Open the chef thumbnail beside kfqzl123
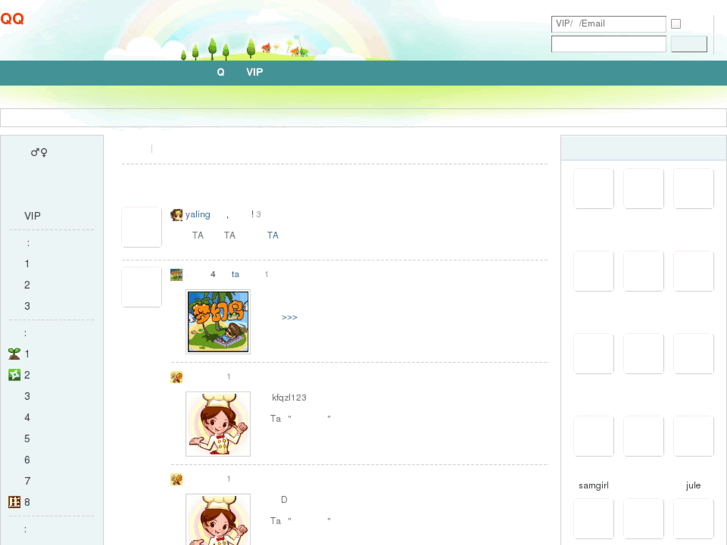The width and height of the screenshot is (727, 545). 218,424
